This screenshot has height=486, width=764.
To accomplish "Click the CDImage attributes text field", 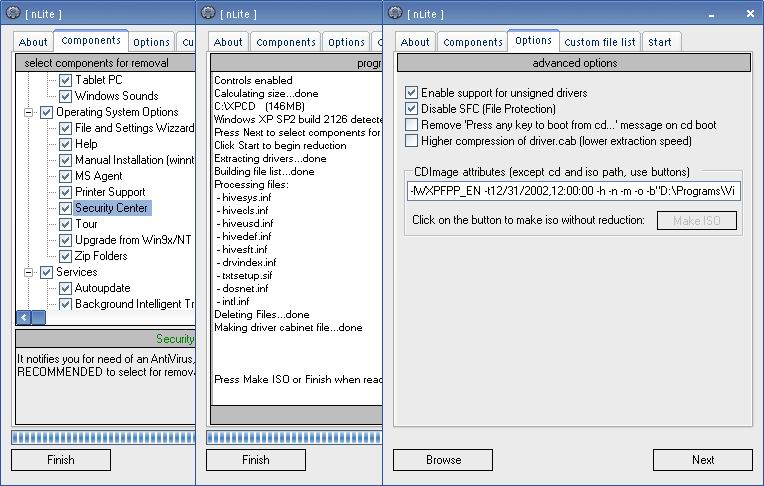I will tap(573, 191).
